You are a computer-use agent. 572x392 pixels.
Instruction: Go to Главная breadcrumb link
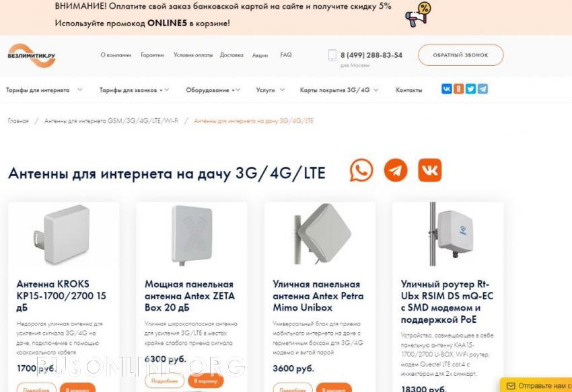coord(18,121)
